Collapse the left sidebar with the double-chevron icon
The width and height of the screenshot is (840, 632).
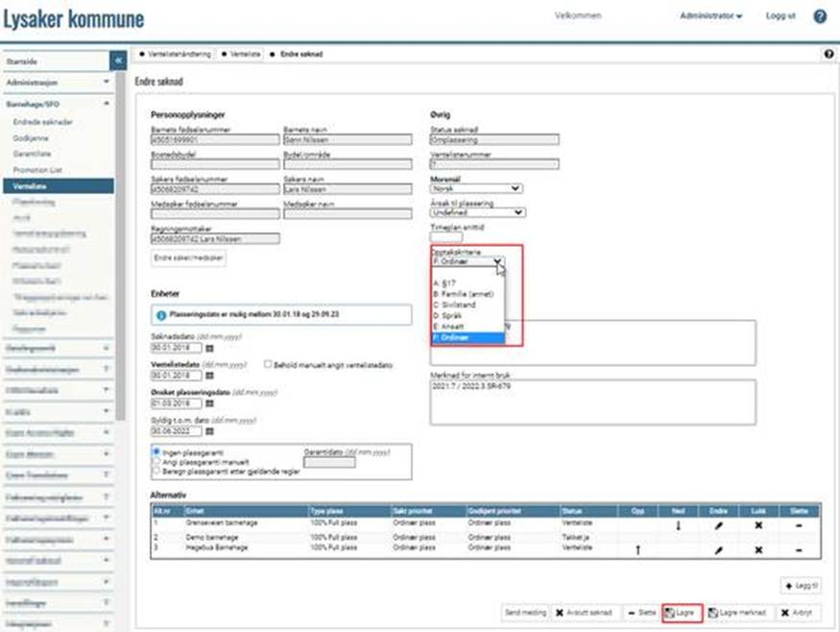click(x=119, y=61)
